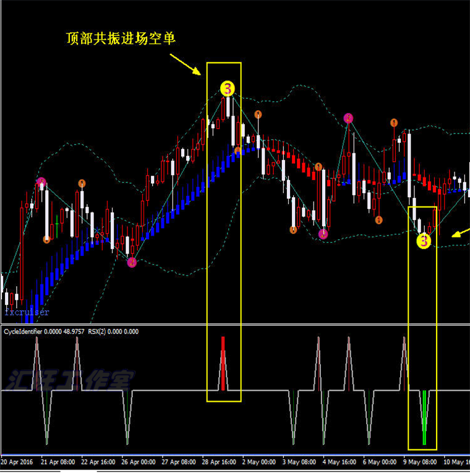Click the 2 May 00:00 time axis label
470x476 pixels.
(x=259, y=462)
